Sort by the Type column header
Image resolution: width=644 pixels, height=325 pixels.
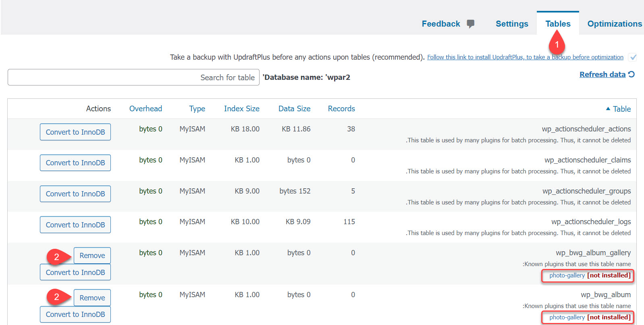click(x=197, y=108)
